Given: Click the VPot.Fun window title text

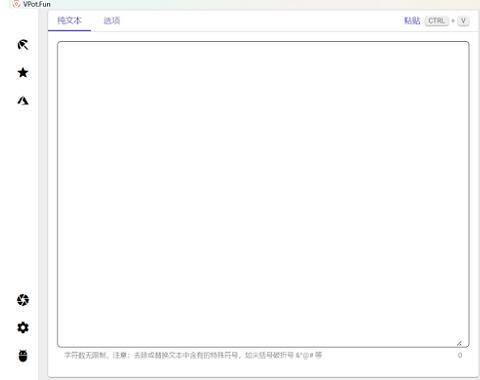Looking at the screenshot, I should click(x=37, y=4).
